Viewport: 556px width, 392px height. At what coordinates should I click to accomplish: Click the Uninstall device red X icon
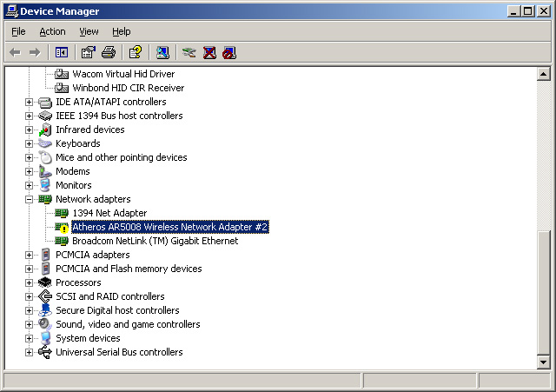coord(209,53)
